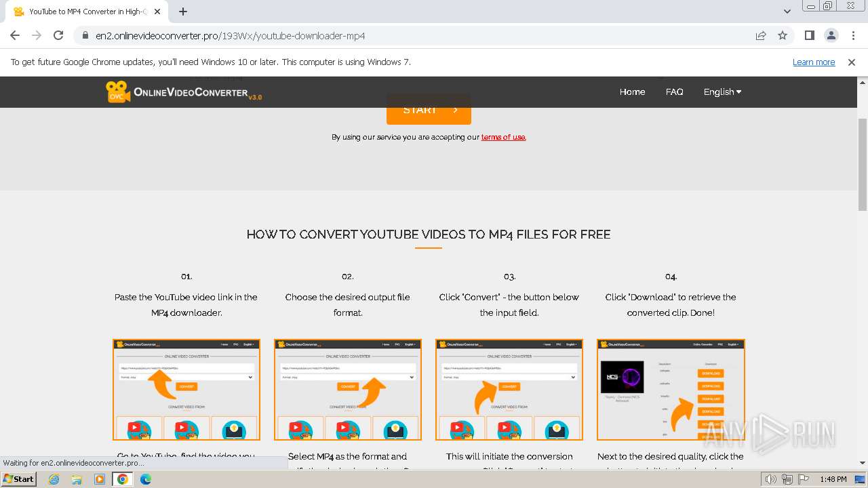Viewport: 868px width, 488px height.
Task: Open step 01 paste link screenshot thumbnail
Action: [x=186, y=390]
